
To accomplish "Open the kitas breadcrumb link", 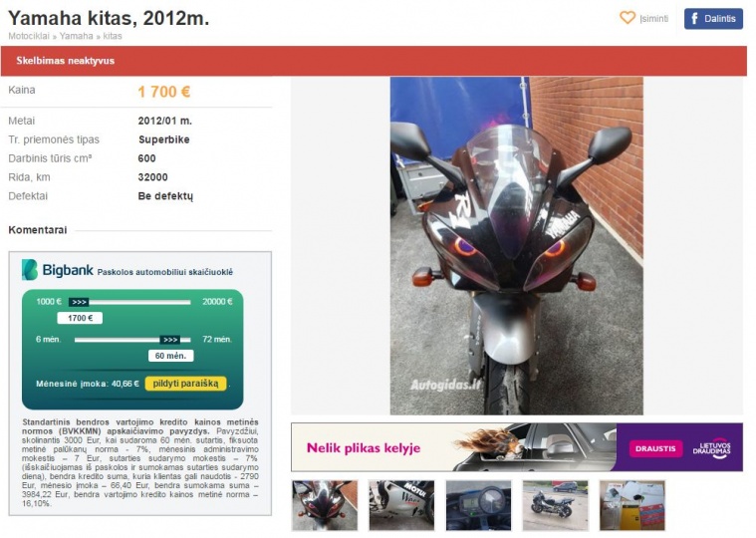I will tap(113, 36).
